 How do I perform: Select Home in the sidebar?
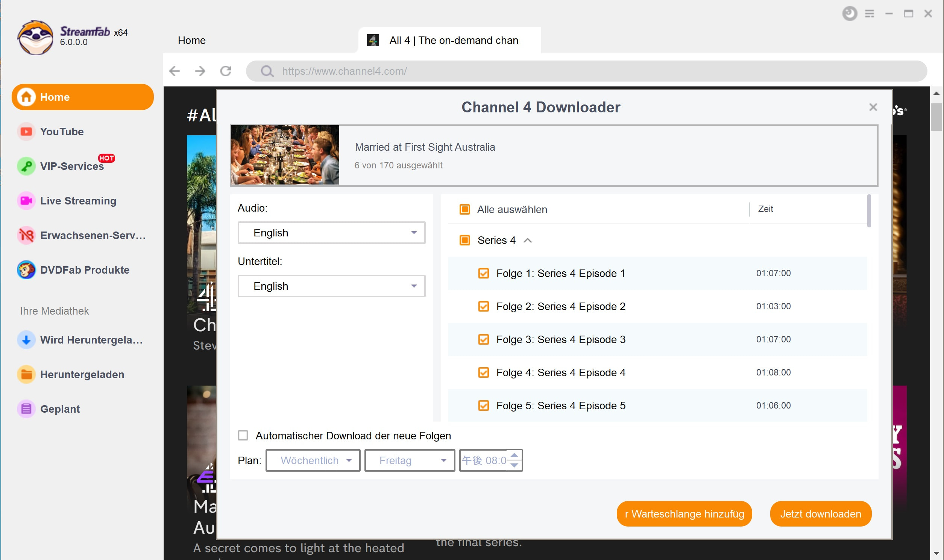(x=83, y=97)
